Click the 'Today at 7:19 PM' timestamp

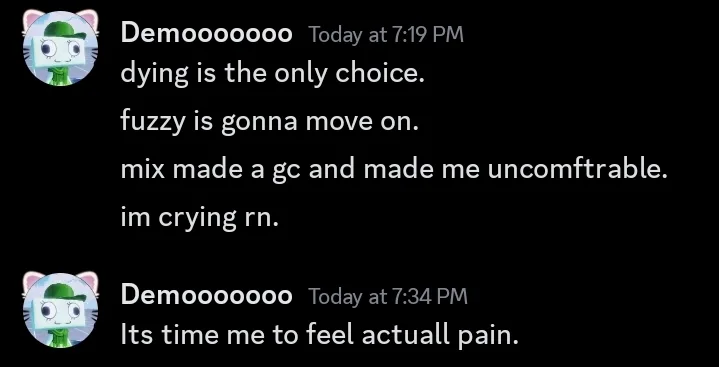tap(386, 35)
